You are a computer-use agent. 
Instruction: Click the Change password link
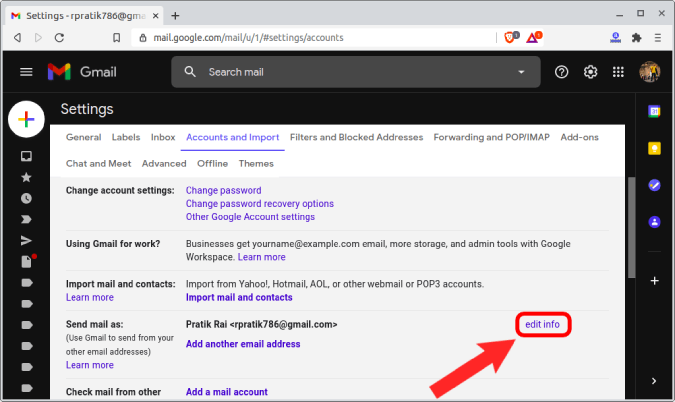click(x=223, y=190)
